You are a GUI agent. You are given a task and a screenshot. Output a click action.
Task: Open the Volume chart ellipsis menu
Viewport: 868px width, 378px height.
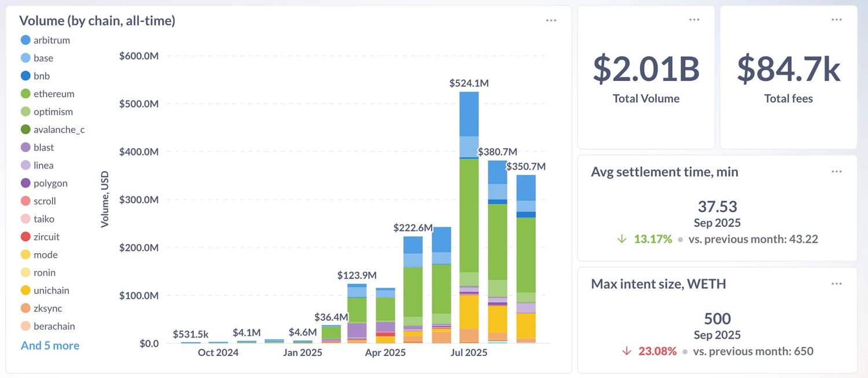(550, 20)
